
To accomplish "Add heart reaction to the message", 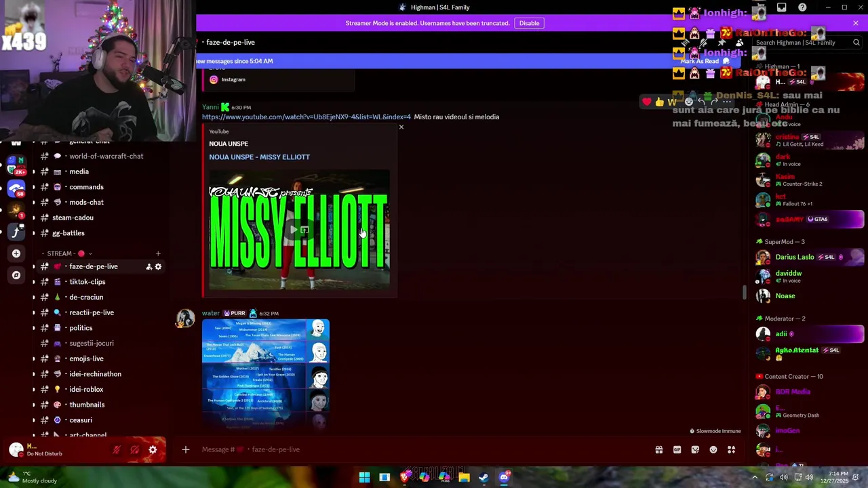I will [647, 102].
